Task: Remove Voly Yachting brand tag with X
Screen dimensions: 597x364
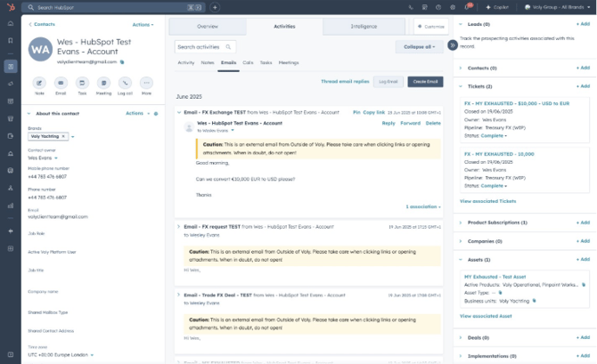Action: 63,136
